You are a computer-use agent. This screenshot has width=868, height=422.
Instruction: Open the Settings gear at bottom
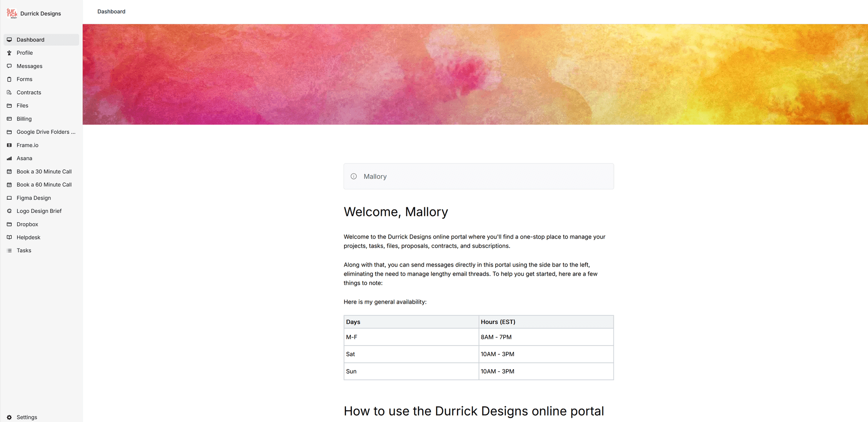coord(9,417)
